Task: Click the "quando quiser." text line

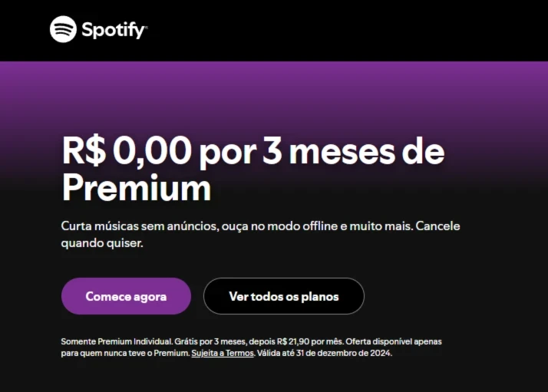Action: pos(102,243)
